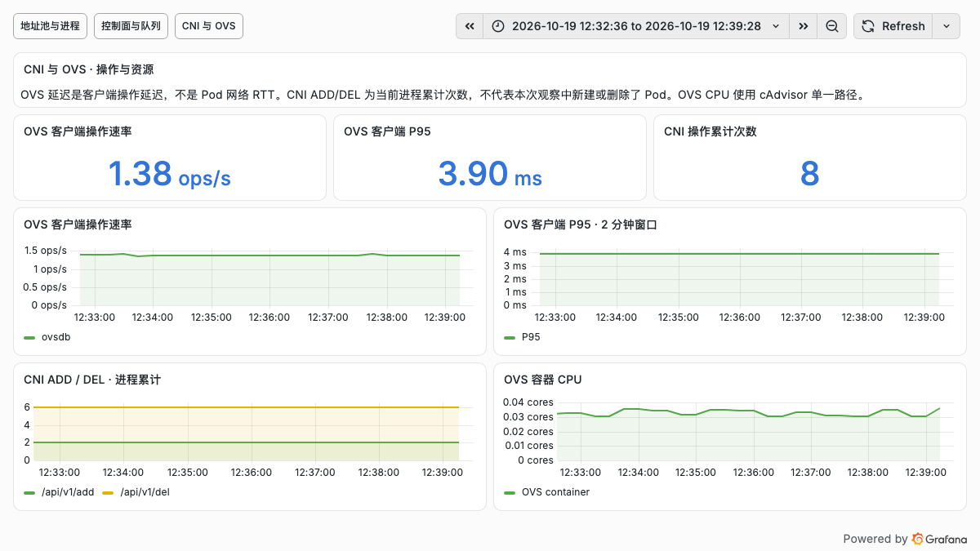Click the 1.38 ops/s stat value
980x551 pixels.
[169, 174]
